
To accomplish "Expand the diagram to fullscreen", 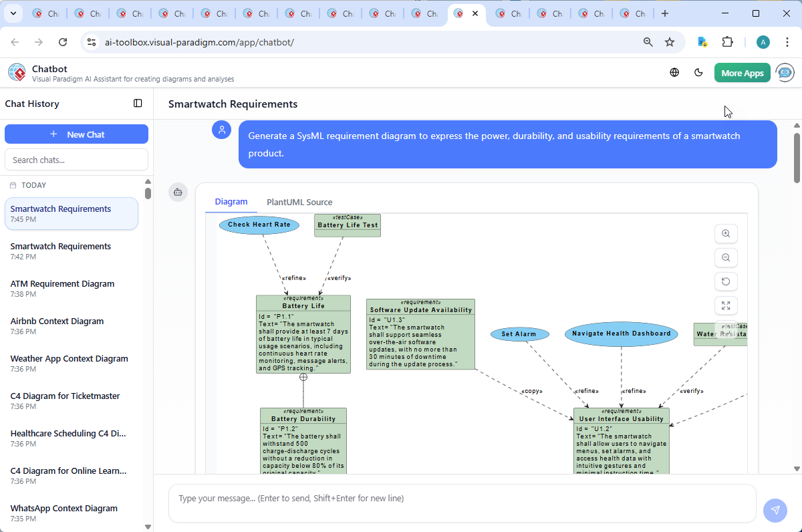I will coord(726,305).
